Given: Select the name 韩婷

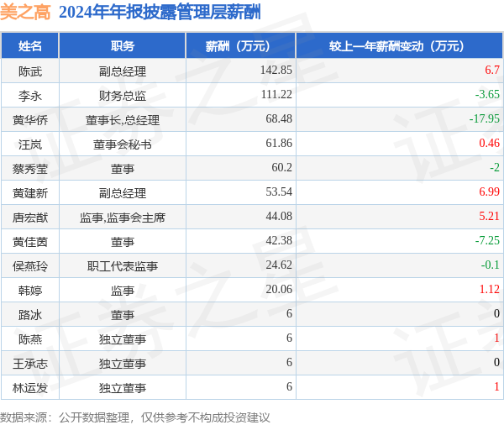Looking at the screenshot, I should tap(30, 291).
